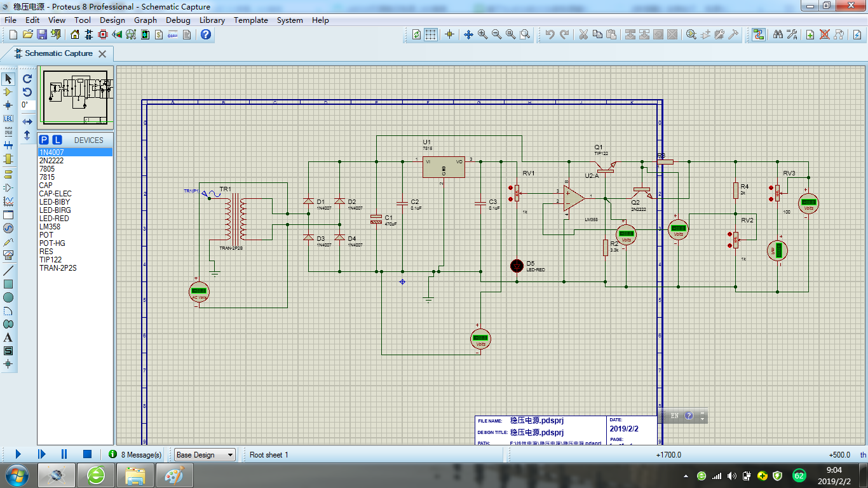
Task: Select 1N4007 in the devices list
Action: pos(75,152)
